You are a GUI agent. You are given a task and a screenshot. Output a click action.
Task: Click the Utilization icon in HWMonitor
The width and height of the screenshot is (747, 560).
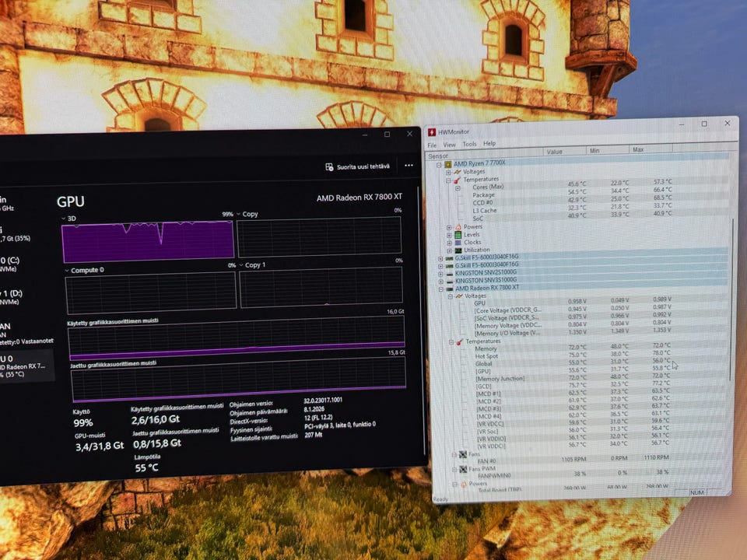(x=458, y=250)
